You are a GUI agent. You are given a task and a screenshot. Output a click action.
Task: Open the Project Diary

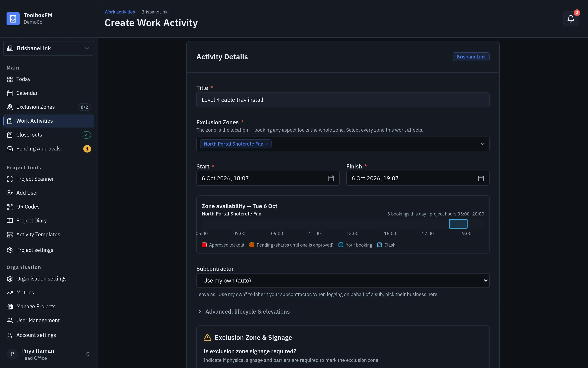coord(49,221)
